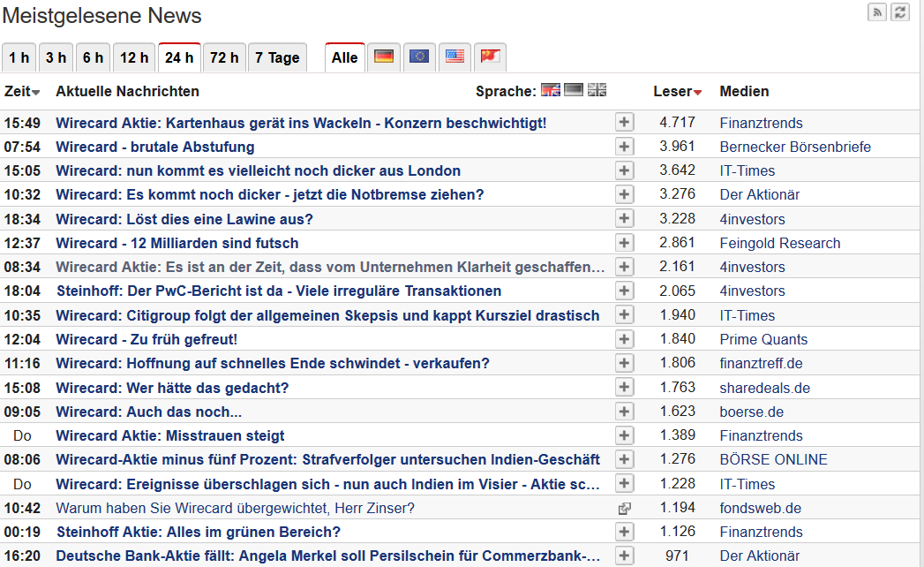
Task: Expand plus for Citigroup Kursziel article
Action: pyautogui.click(x=624, y=314)
